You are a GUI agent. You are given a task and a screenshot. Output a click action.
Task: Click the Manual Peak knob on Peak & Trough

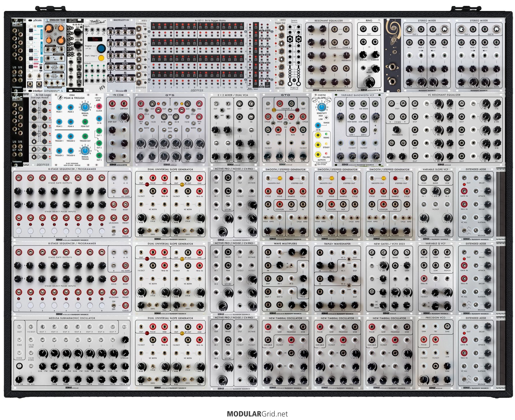click(85, 107)
